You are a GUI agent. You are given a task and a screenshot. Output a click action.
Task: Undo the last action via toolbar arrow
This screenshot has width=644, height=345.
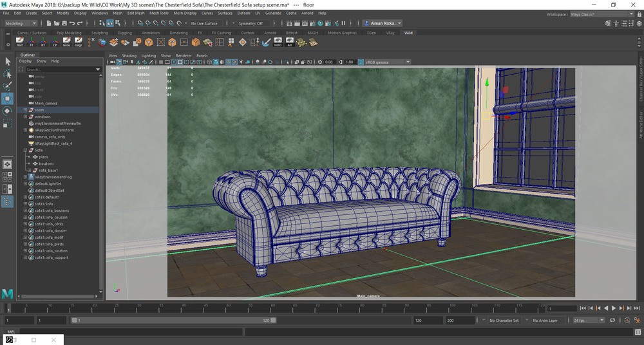click(x=72, y=23)
